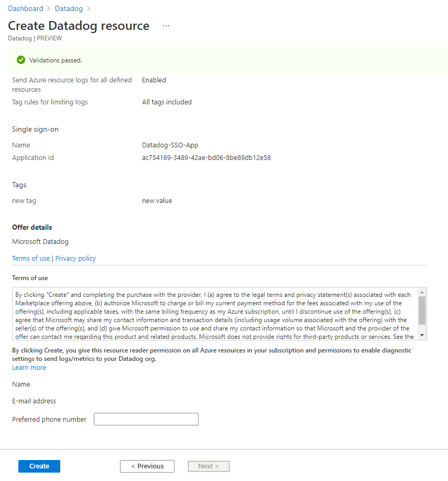448x481 pixels.
Task: Click the terms box scroll down arrow
Action: pos(422,336)
